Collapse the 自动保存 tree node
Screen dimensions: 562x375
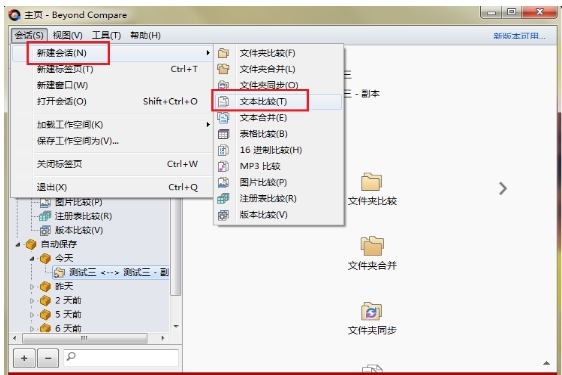18,245
